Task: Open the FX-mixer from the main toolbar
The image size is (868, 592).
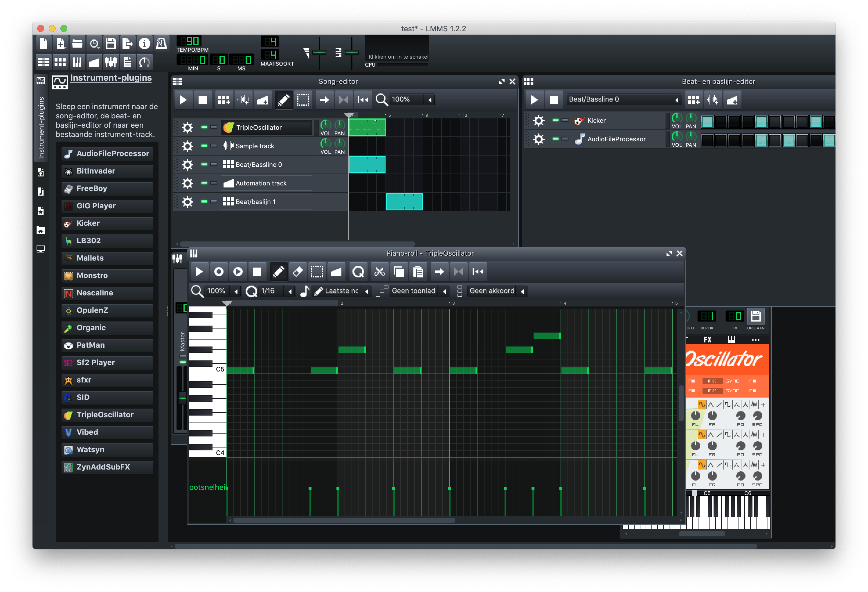Action: pos(111,62)
